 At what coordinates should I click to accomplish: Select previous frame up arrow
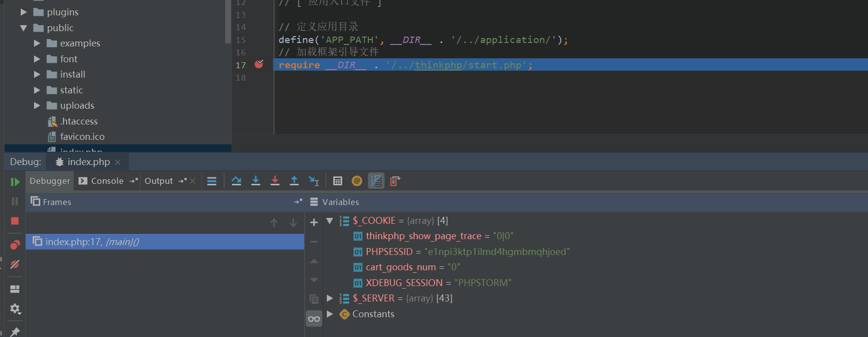point(274,223)
